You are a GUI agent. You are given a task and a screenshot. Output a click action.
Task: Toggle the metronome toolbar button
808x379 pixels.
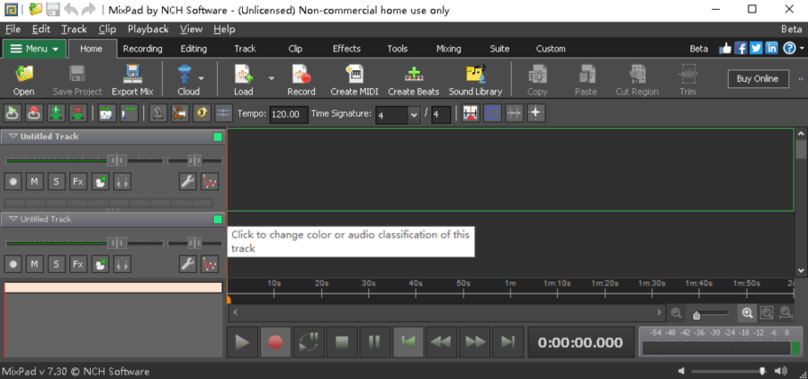(158, 113)
